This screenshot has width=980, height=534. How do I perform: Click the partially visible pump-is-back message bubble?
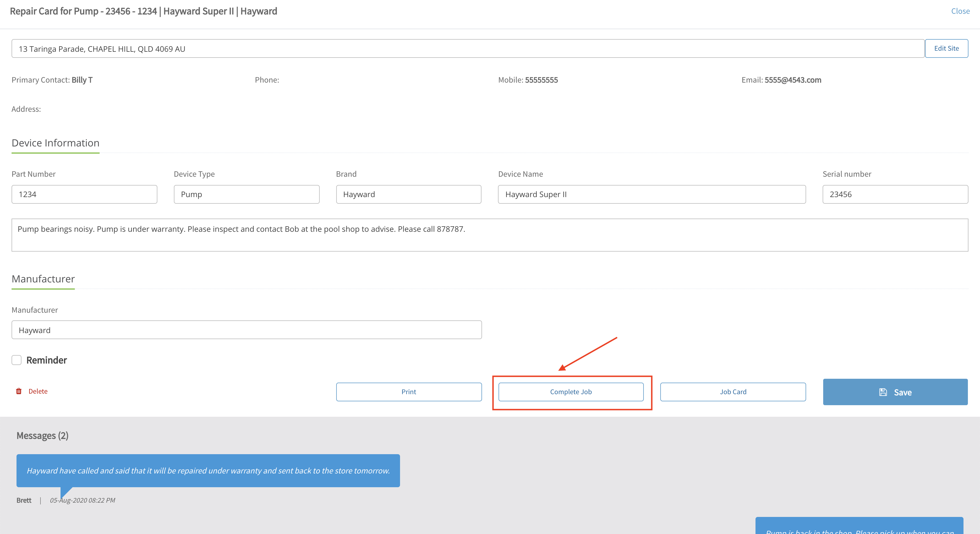pos(859,526)
